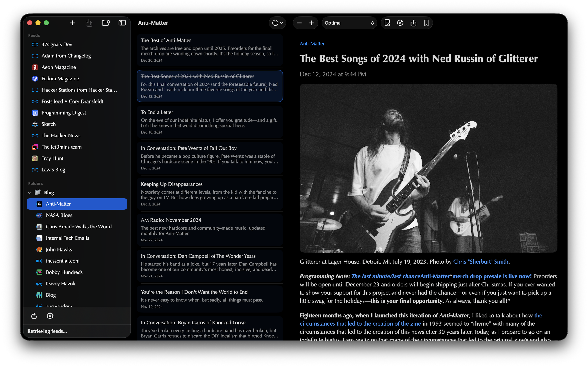Increase the text size
Screen dimensions: 588x367
312,23
